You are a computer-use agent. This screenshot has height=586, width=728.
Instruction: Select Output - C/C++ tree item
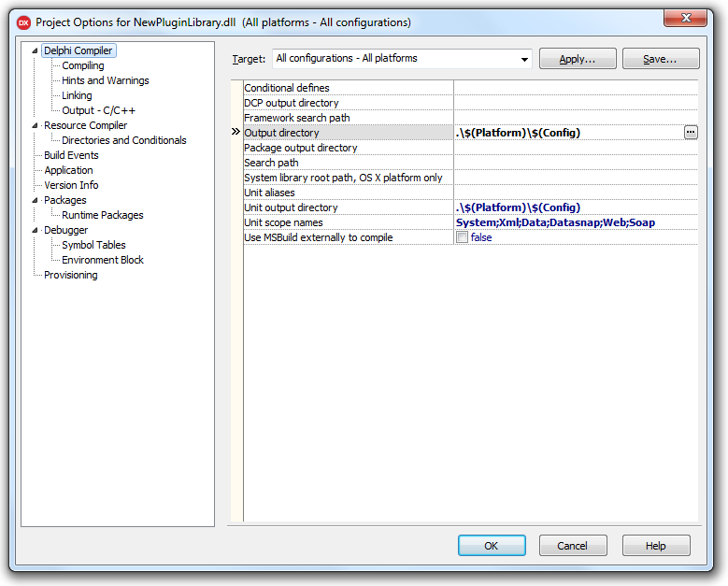[99, 110]
